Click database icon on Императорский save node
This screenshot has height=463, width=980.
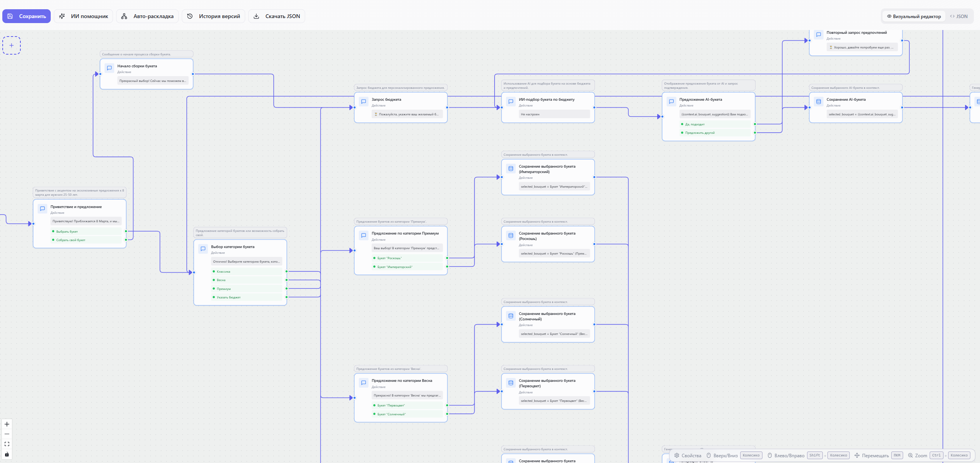511,168
